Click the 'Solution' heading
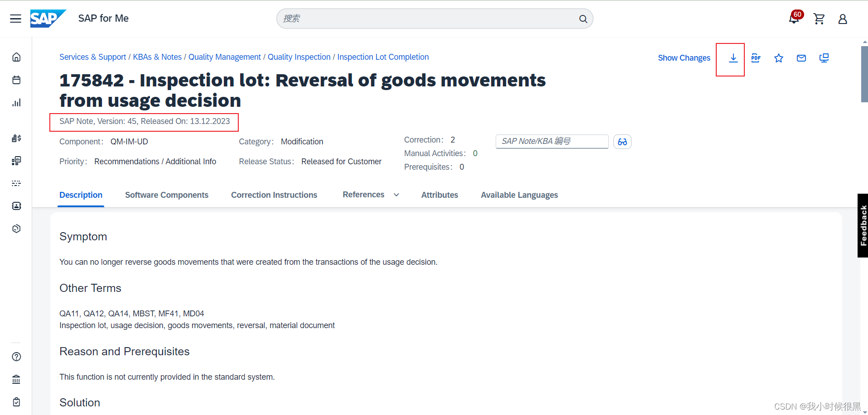This screenshot has width=868, height=415. [80, 403]
